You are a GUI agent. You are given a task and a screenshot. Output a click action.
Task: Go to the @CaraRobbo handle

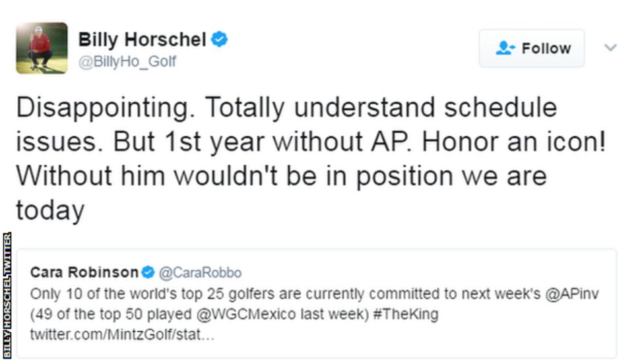[x=201, y=272]
